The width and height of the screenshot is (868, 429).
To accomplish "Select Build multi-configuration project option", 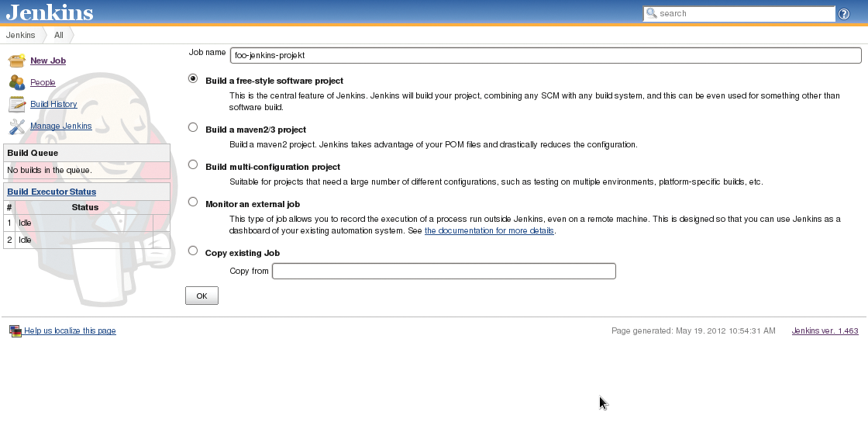I will point(193,164).
